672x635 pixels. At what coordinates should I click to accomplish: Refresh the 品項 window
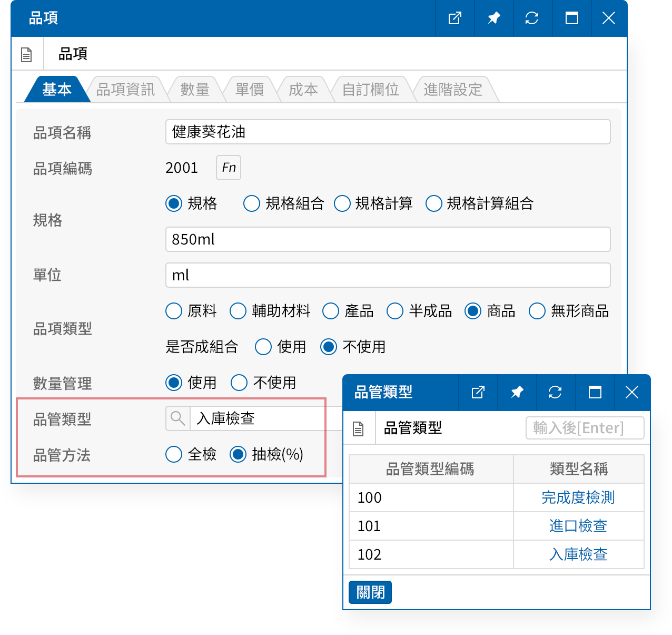click(x=532, y=18)
